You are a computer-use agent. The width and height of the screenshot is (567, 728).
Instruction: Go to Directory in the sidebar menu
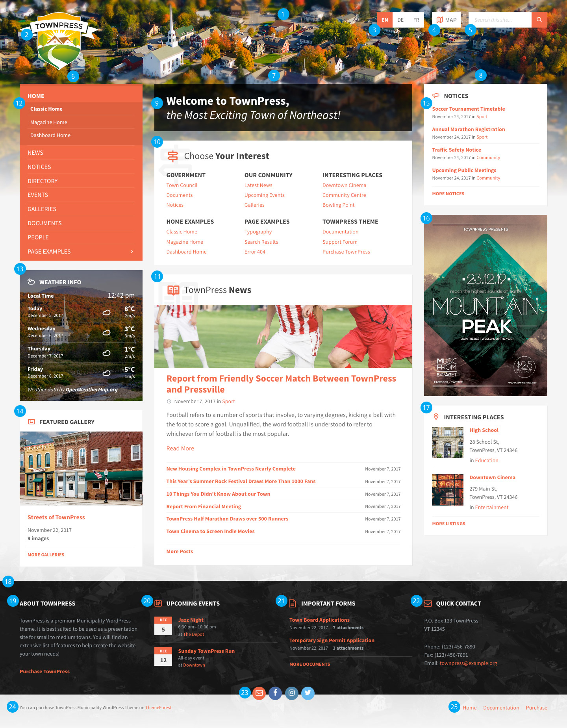point(43,181)
